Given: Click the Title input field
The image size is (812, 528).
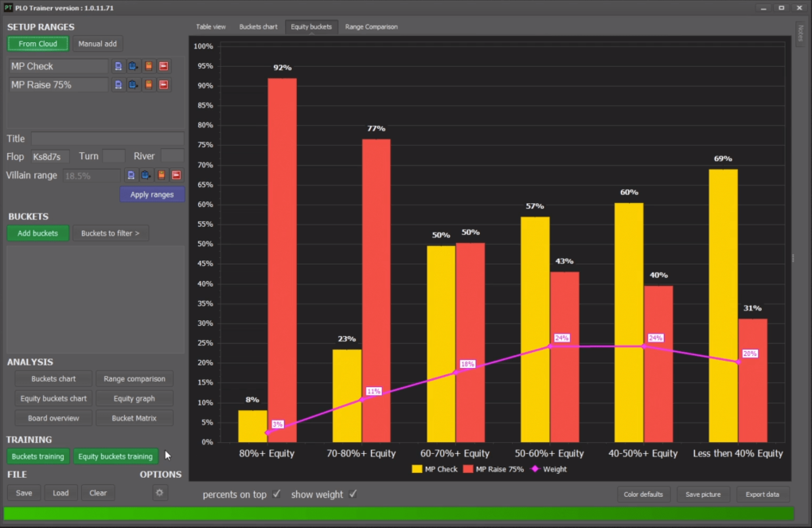Looking at the screenshot, I should [107, 139].
